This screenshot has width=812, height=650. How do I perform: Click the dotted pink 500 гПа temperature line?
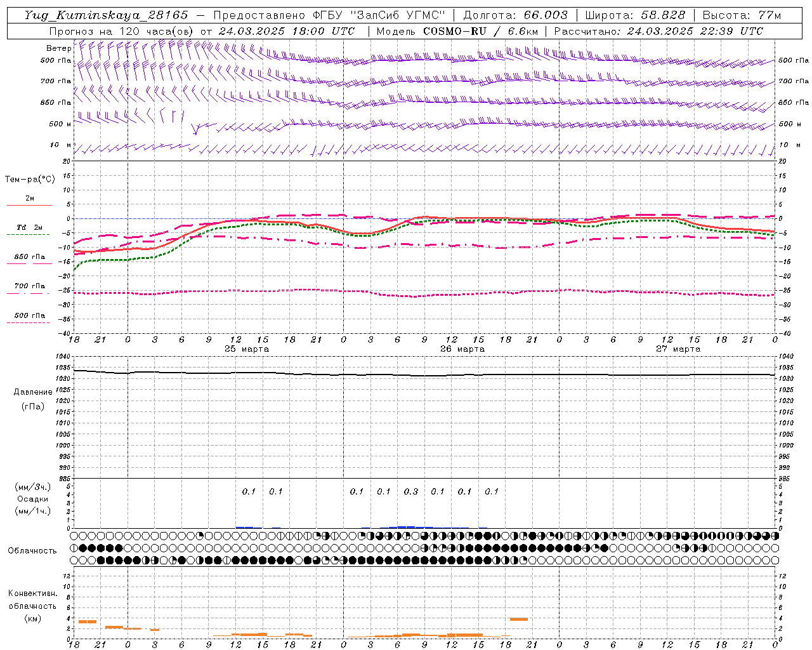pyautogui.click(x=424, y=293)
